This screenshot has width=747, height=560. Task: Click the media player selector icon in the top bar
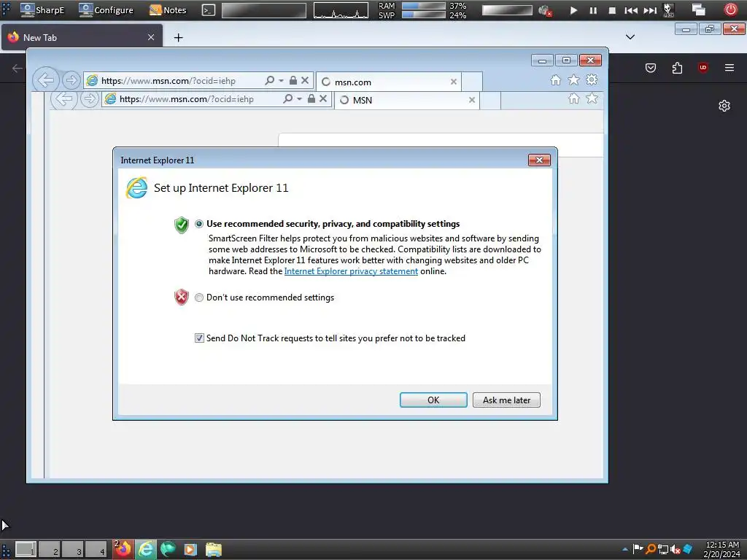[x=669, y=10]
